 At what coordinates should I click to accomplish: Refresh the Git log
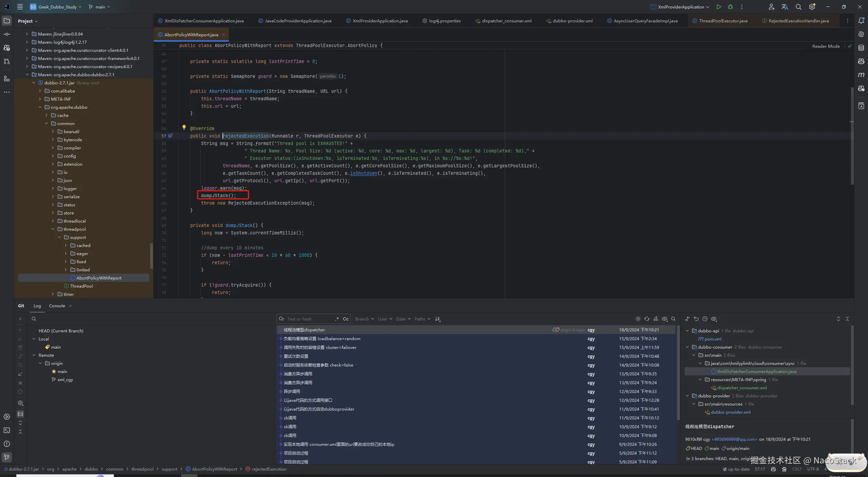[x=647, y=319]
